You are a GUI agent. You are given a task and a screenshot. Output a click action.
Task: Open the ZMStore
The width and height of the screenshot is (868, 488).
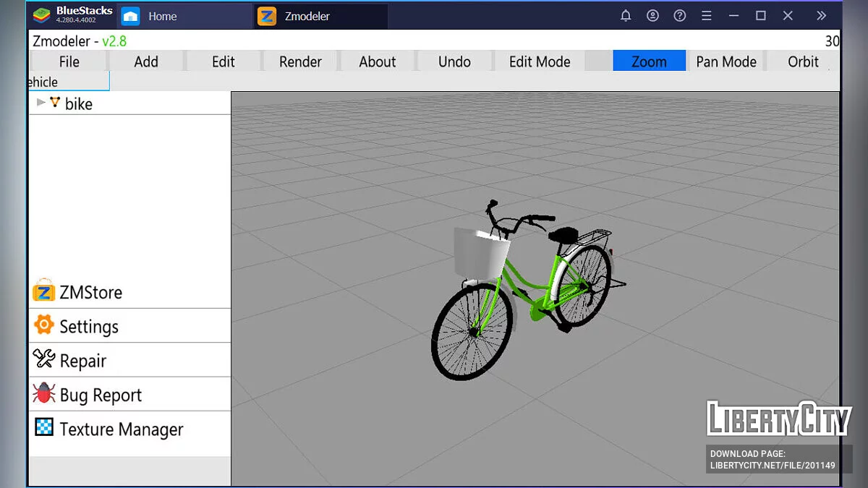point(77,292)
